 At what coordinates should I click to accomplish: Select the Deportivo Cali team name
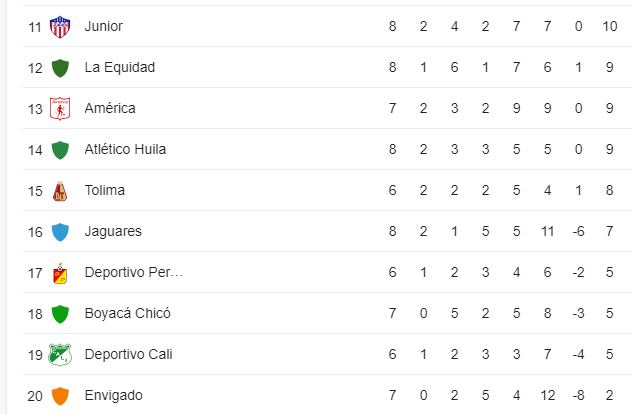pos(129,354)
